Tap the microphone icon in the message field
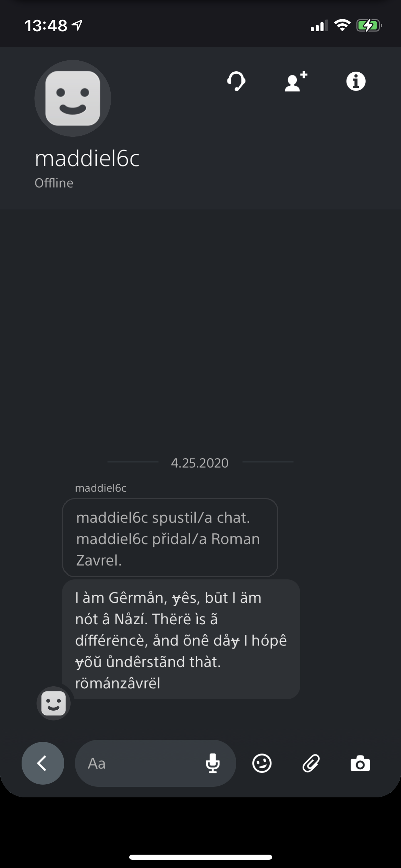Image resolution: width=401 pixels, height=868 pixels. pyautogui.click(x=212, y=763)
